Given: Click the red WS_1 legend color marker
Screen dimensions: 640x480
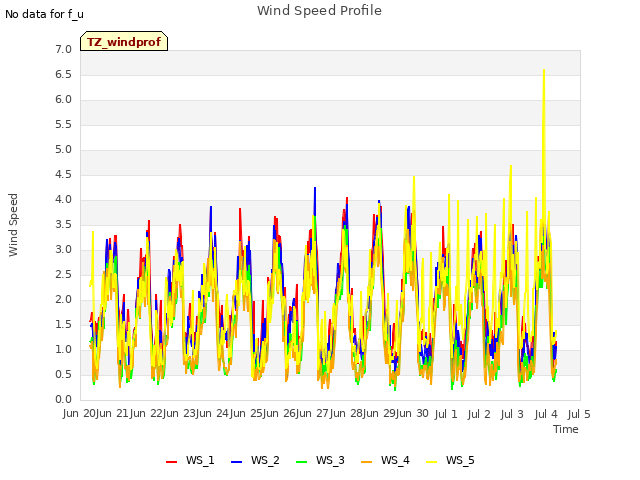Looking at the screenshot, I should pyautogui.click(x=171, y=462).
